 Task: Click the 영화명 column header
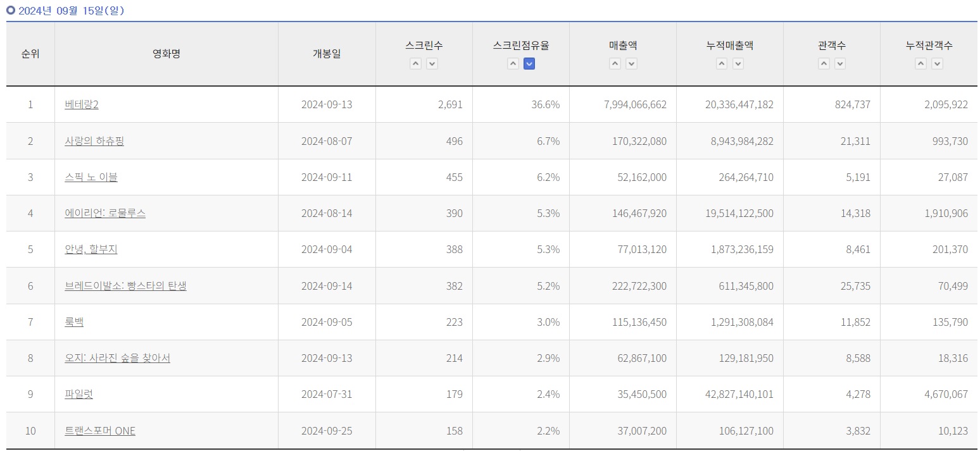[166, 54]
